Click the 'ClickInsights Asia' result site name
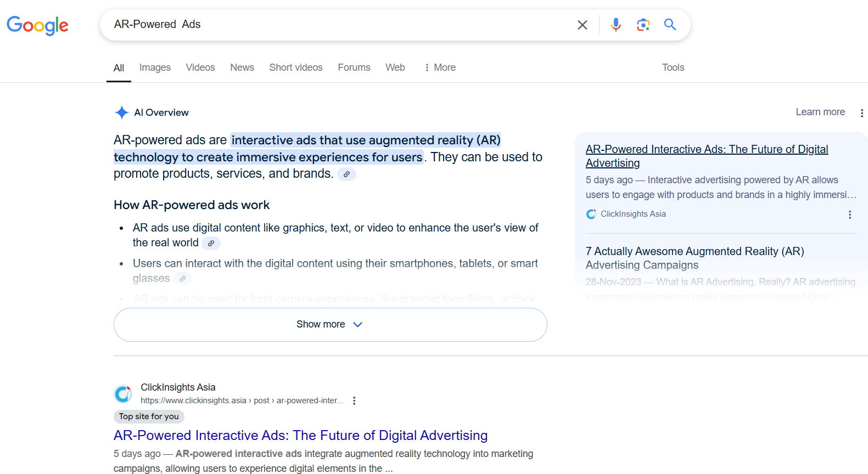 [x=178, y=387]
